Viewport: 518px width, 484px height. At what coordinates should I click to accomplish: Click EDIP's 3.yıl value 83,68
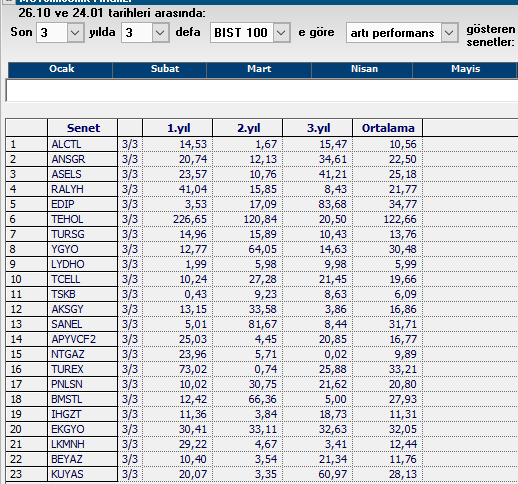[332, 204]
